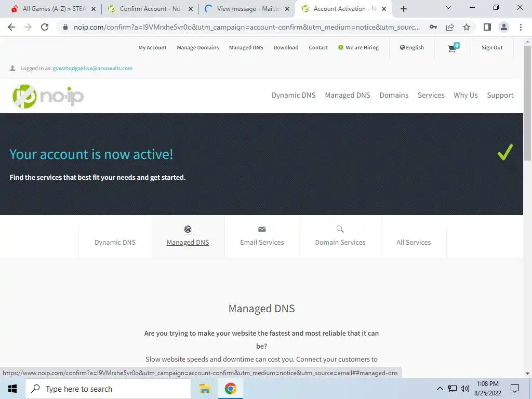This screenshot has height=399, width=532.
Task: Close the Mail.tm View message tab
Action: click(x=287, y=9)
